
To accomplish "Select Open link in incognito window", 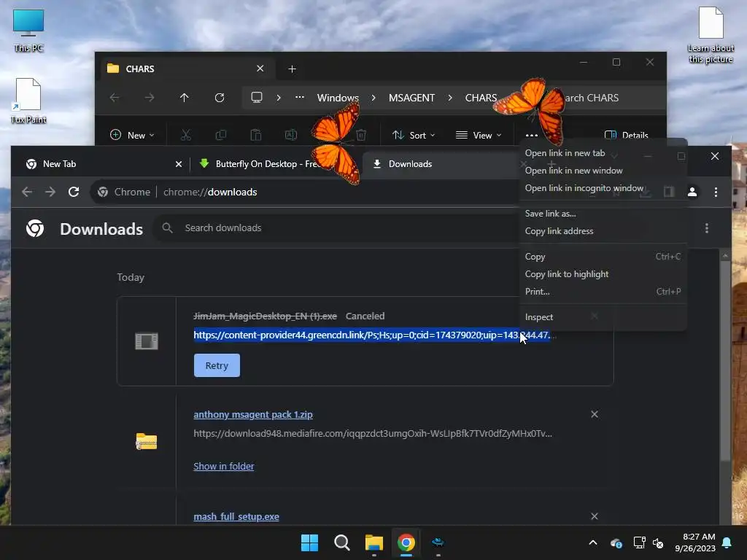I will coord(584,188).
